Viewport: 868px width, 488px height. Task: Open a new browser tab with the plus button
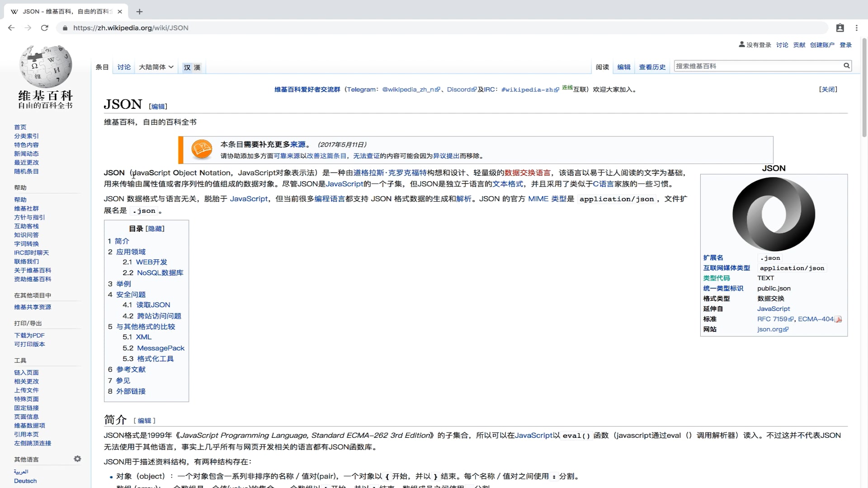[139, 12]
